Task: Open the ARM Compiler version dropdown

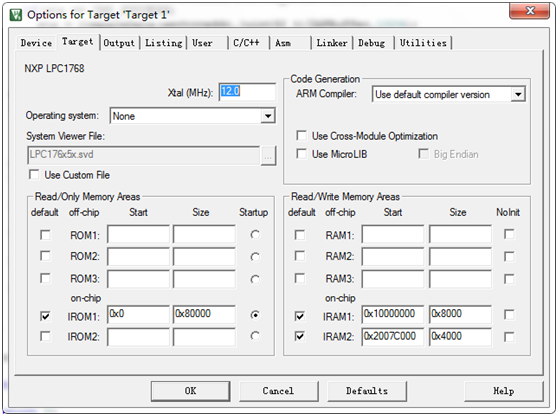Action: pos(518,95)
